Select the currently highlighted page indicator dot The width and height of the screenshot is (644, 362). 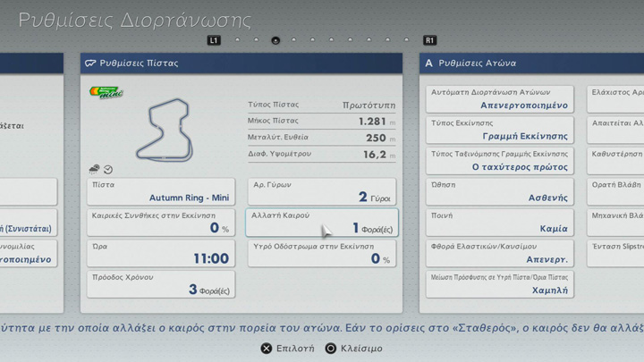tap(275, 40)
